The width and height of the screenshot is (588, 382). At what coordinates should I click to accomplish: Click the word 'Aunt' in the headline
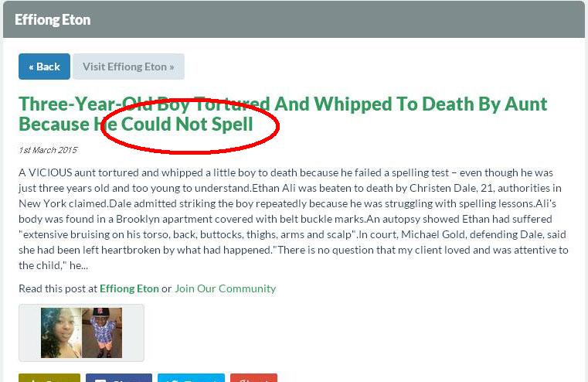tap(525, 104)
